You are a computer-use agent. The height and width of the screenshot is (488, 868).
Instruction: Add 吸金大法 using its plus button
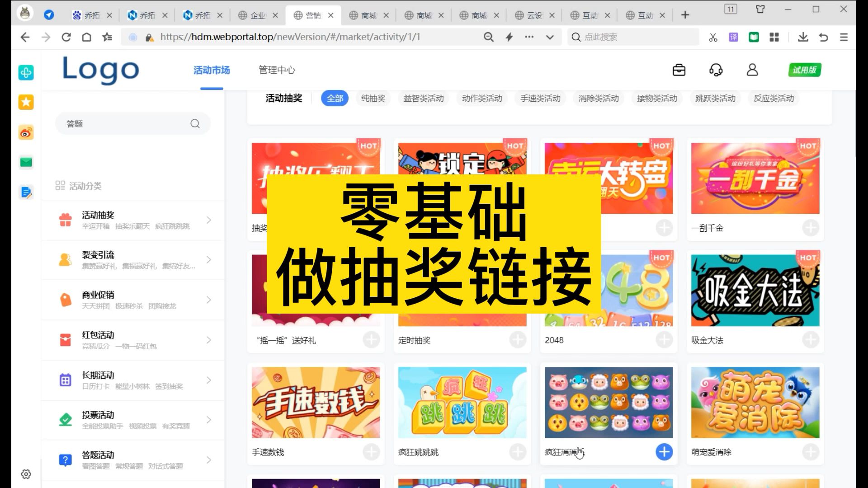811,340
